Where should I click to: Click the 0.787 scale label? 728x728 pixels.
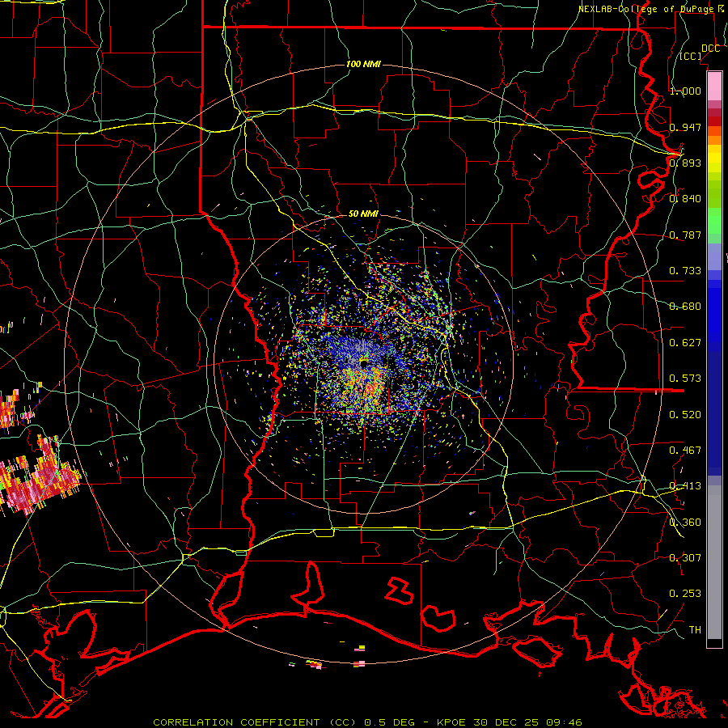[x=685, y=235]
